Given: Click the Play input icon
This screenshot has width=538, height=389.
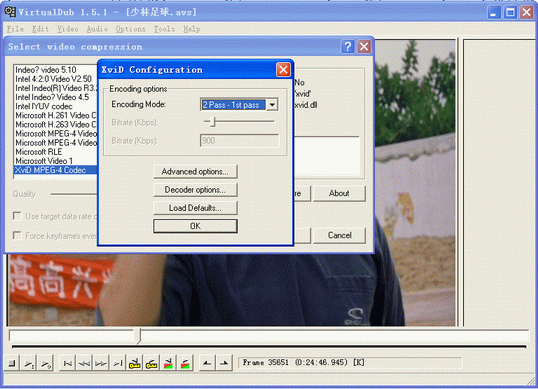Looking at the screenshot, I should point(29,363).
